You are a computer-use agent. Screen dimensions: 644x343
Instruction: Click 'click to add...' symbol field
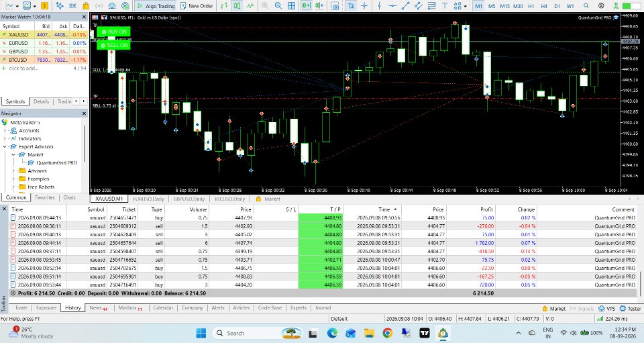(23, 68)
